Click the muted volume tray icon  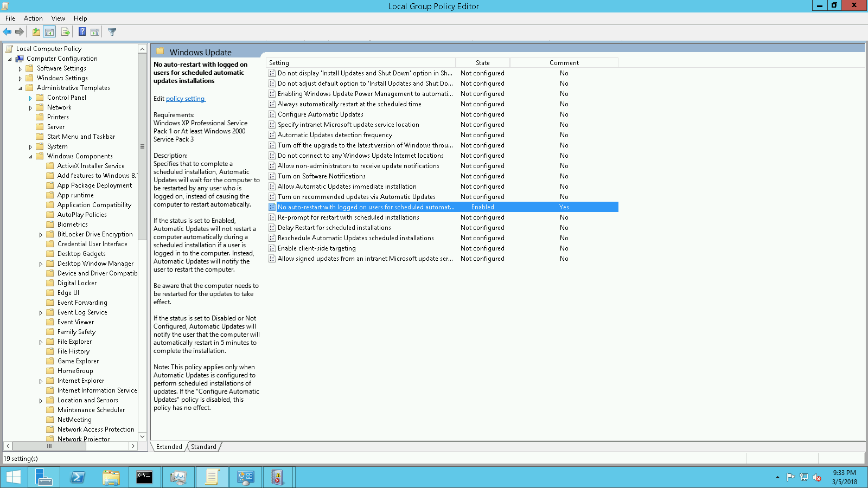point(817,477)
